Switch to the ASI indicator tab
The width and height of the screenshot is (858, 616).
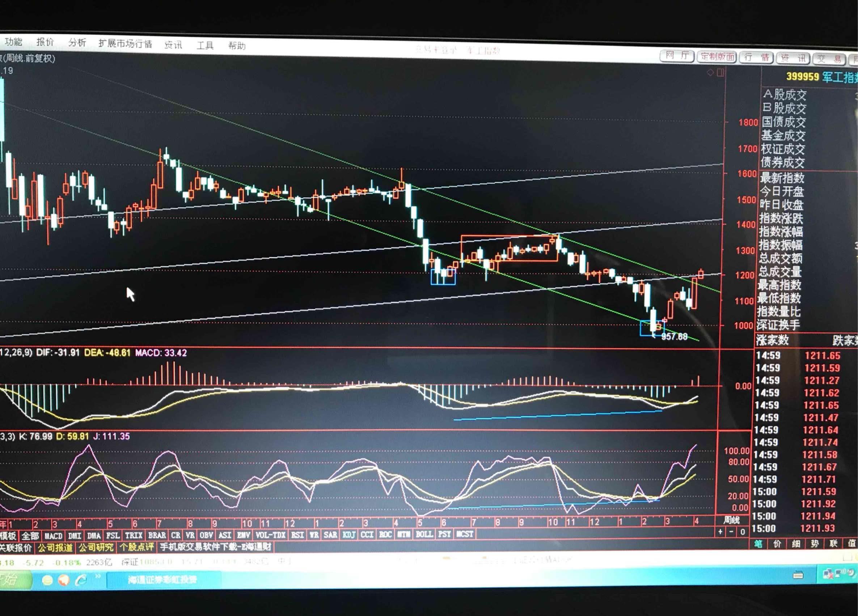225,535
